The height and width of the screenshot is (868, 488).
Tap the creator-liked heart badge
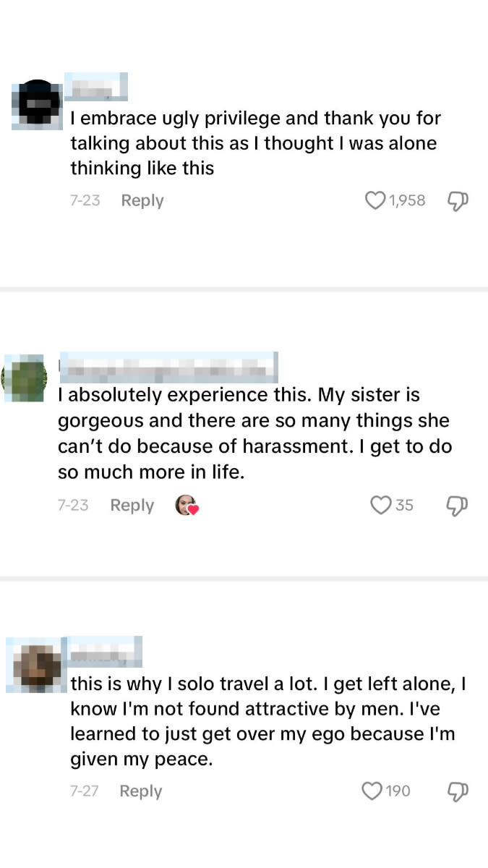pyautogui.click(x=187, y=505)
